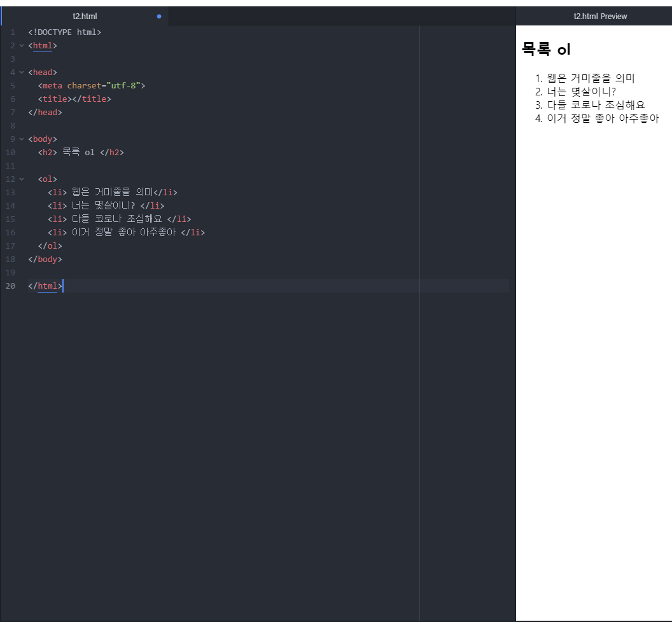
Task: Click line number 1 in the gutter
Action: [13, 32]
